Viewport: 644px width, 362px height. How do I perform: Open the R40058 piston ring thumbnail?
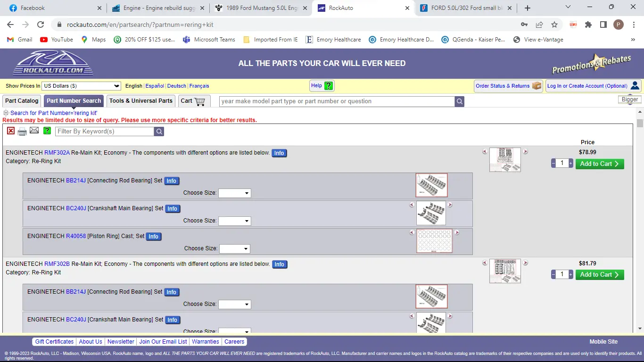point(434,241)
